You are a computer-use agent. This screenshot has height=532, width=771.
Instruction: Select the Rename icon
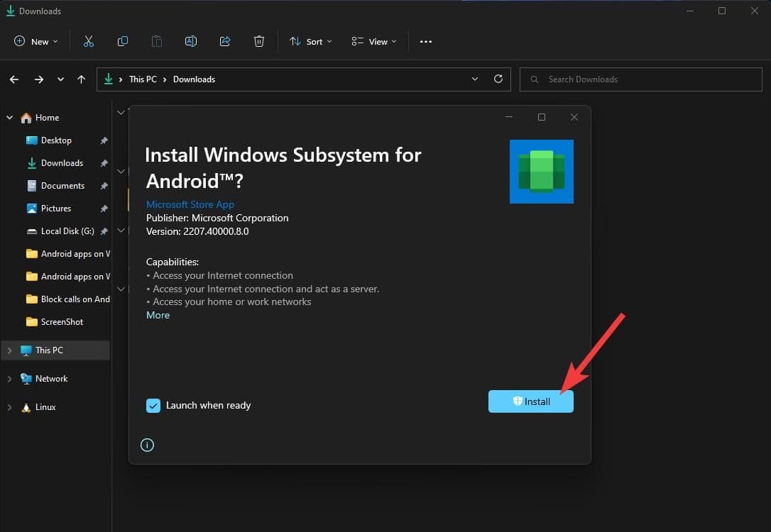tap(190, 41)
